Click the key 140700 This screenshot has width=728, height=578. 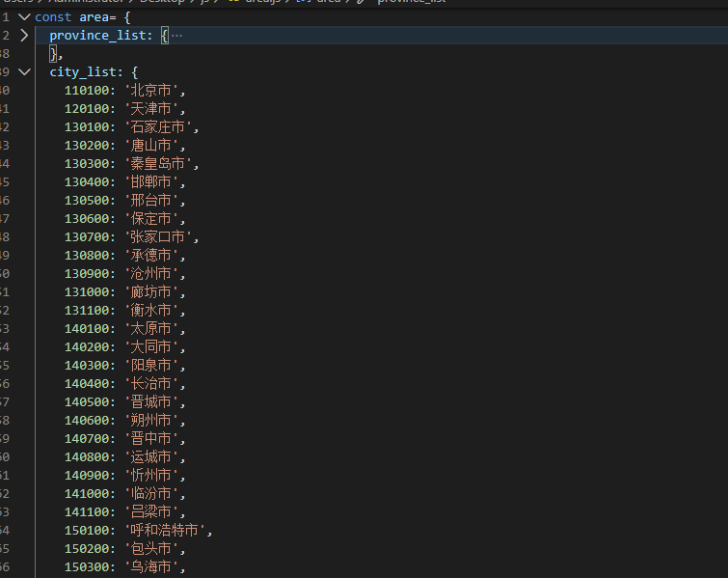click(x=87, y=439)
